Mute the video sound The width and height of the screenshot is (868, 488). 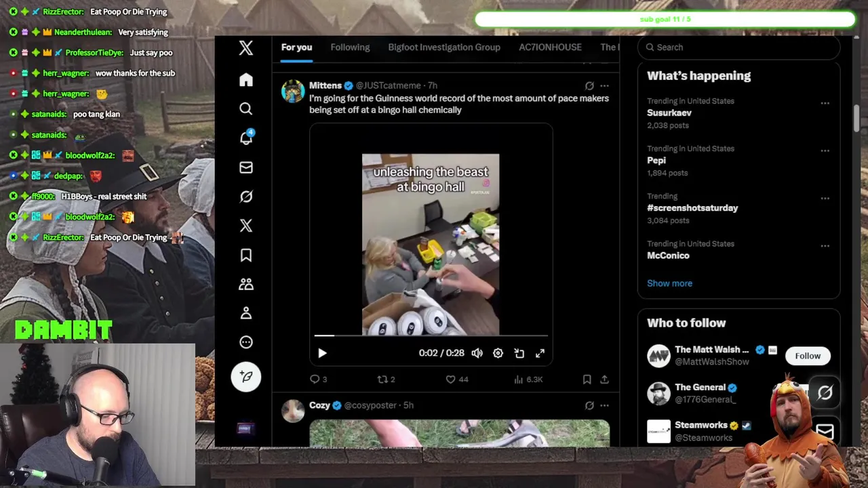[477, 353]
